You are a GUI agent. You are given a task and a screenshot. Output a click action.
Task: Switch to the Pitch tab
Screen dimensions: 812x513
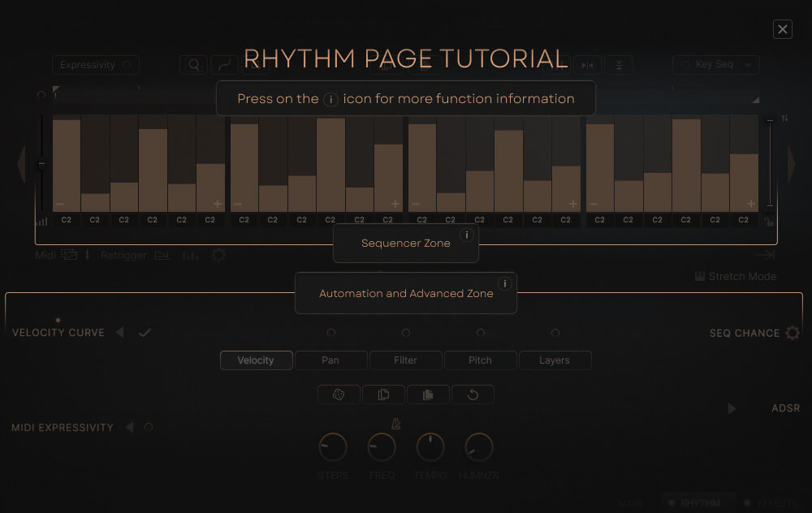click(x=480, y=360)
